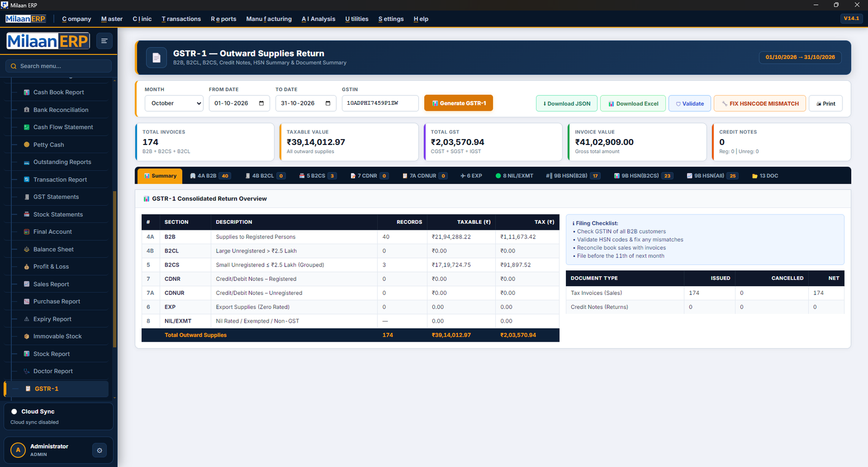Open the AI Analysis menu

[x=318, y=19]
